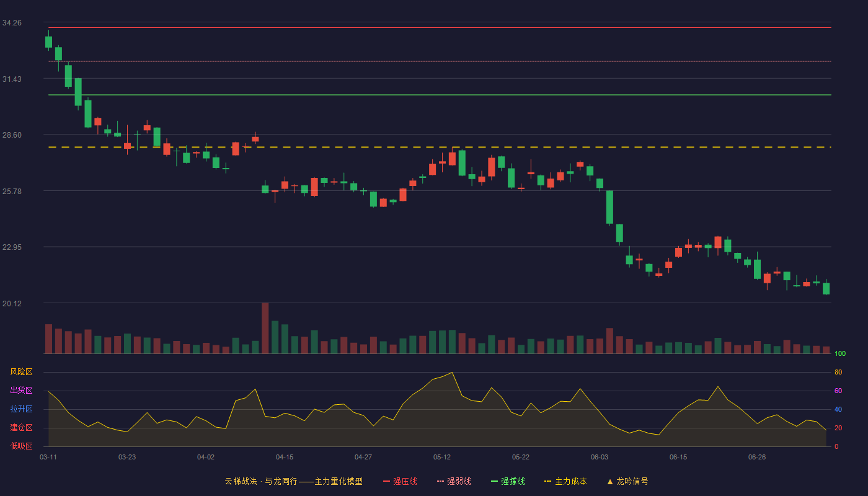Click the 04-15 date axis label
The height and width of the screenshot is (496, 868).
click(285, 457)
